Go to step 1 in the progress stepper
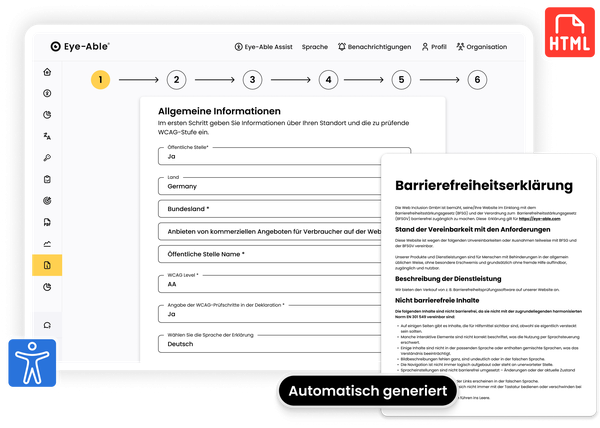Image resolution: width=600 pixels, height=428 pixels. pyautogui.click(x=100, y=80)
